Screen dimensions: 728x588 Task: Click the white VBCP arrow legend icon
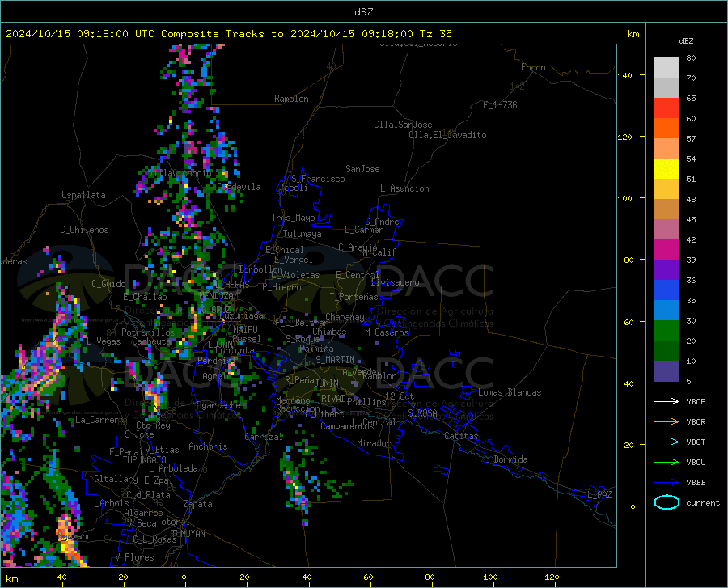tap(667, 401)
